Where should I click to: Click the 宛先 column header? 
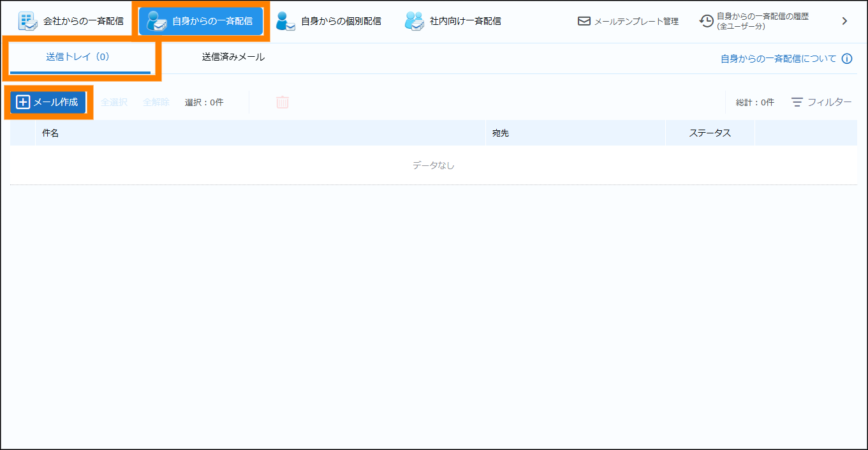[x=501, y=133]
